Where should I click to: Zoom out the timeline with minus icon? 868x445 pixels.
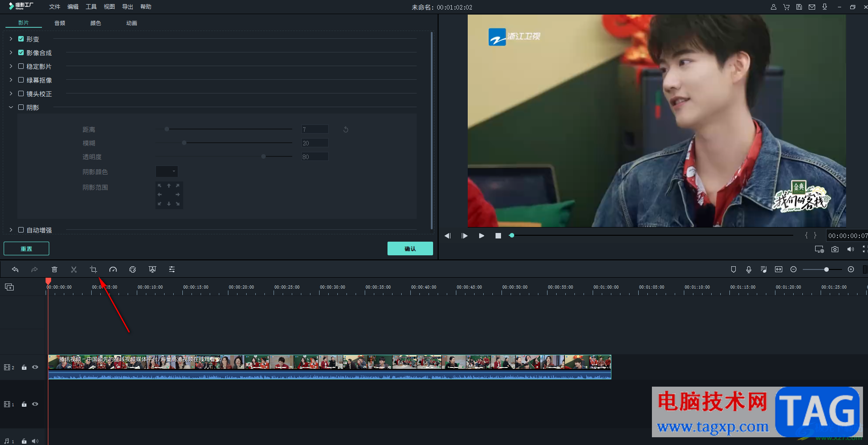tap(794, 269)
